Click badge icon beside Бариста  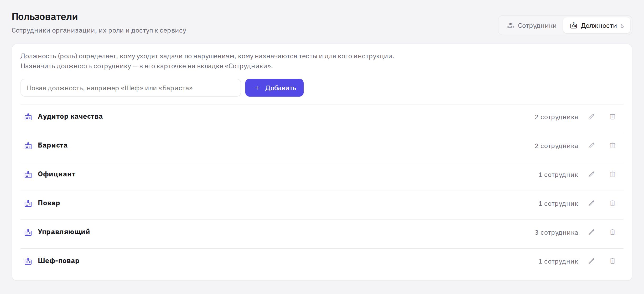[28, 146]
